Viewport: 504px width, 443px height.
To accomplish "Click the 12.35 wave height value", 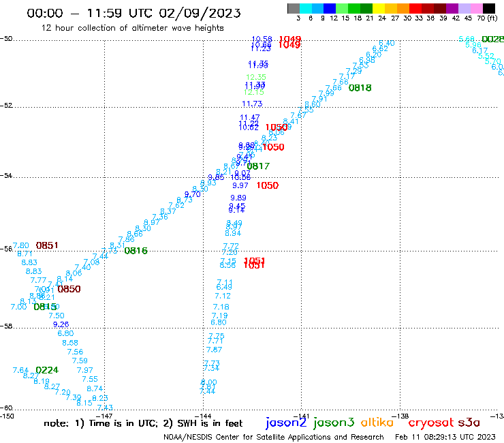I will [x=256, y=77].
